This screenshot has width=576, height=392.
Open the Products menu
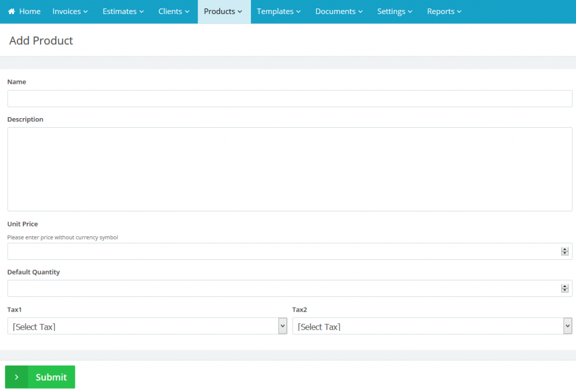[223, 11]
